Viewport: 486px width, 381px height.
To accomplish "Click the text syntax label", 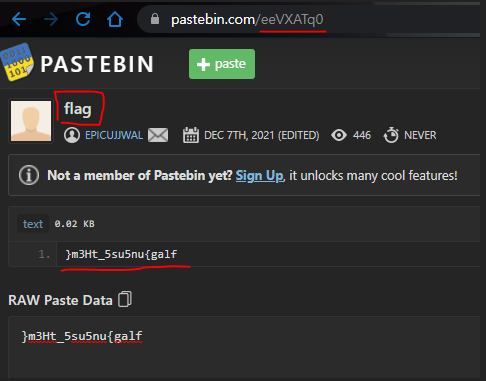I will (x=33, y=224).
